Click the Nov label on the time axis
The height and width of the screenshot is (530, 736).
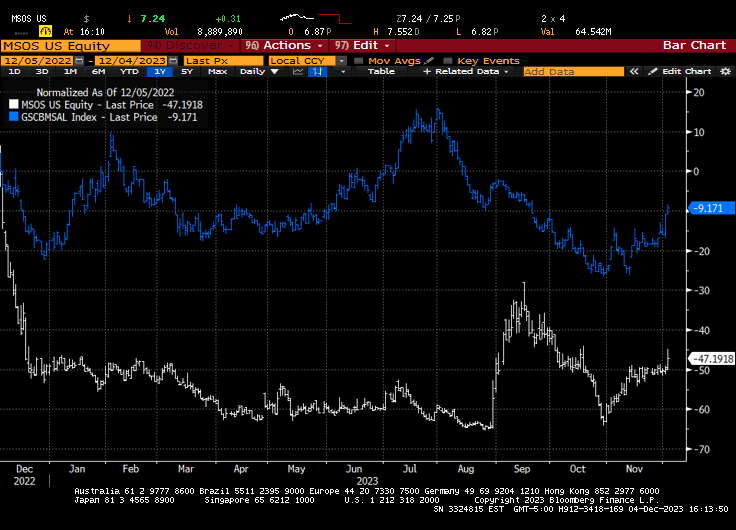pos(634,469)
